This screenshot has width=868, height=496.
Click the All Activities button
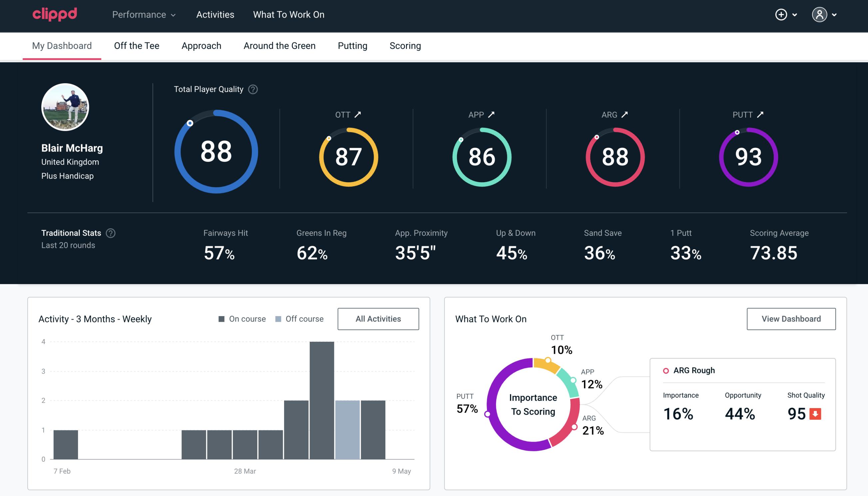click(x=379, y=318)
